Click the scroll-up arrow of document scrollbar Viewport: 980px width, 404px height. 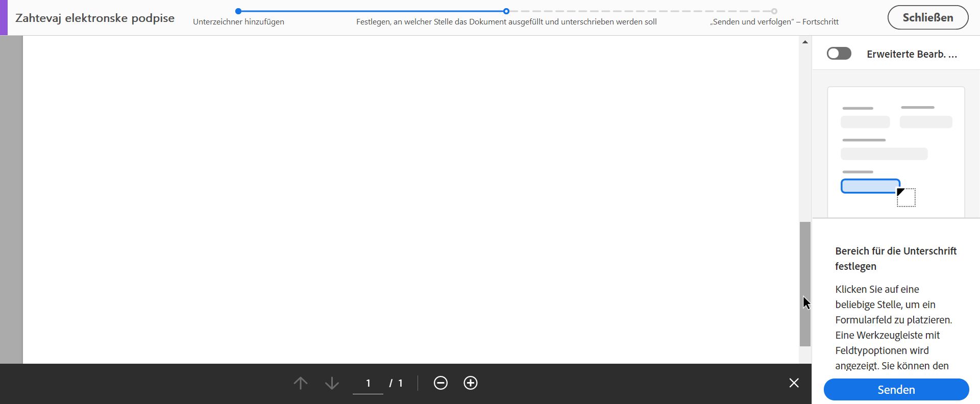pos(805,42)
